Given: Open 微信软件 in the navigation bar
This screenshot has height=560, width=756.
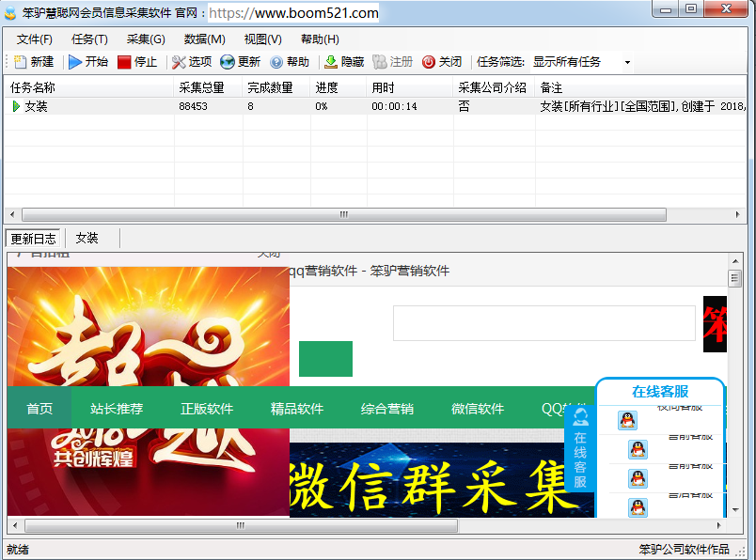Looking at the screenshot, I should (478, 409).
